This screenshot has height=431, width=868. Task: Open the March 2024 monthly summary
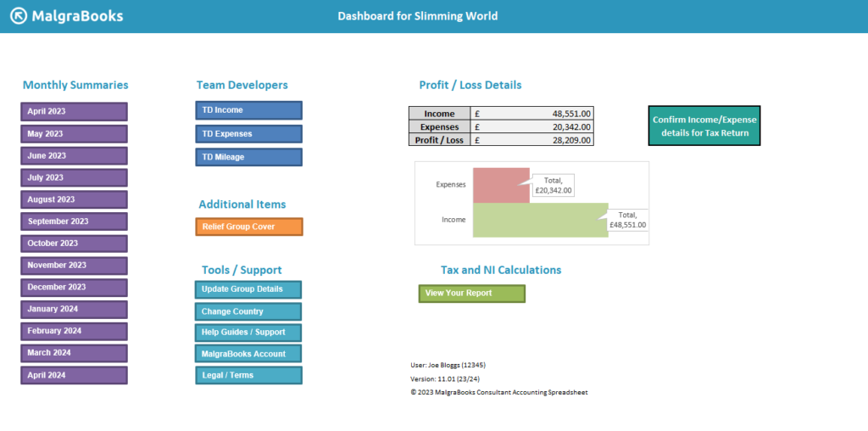pos(75,353)
